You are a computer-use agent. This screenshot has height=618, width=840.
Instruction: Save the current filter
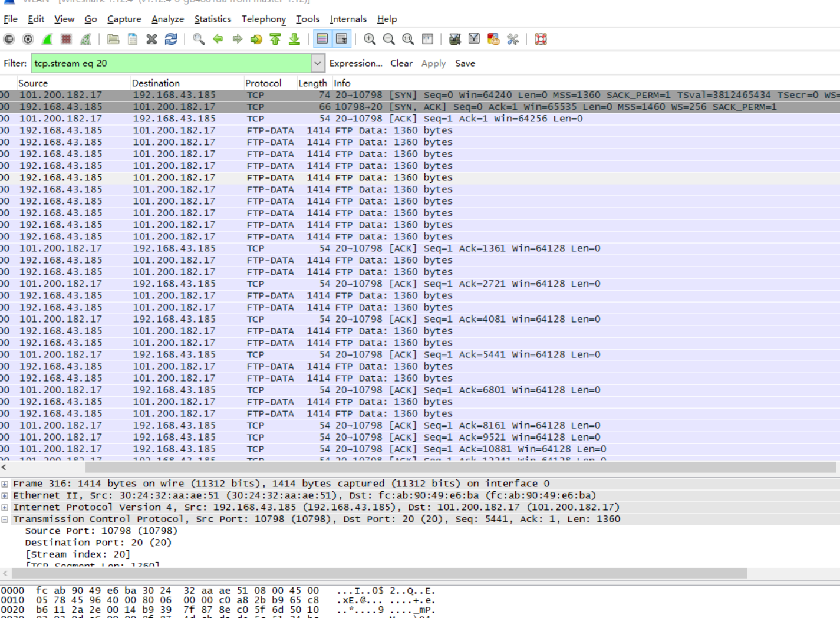point(465,63)
